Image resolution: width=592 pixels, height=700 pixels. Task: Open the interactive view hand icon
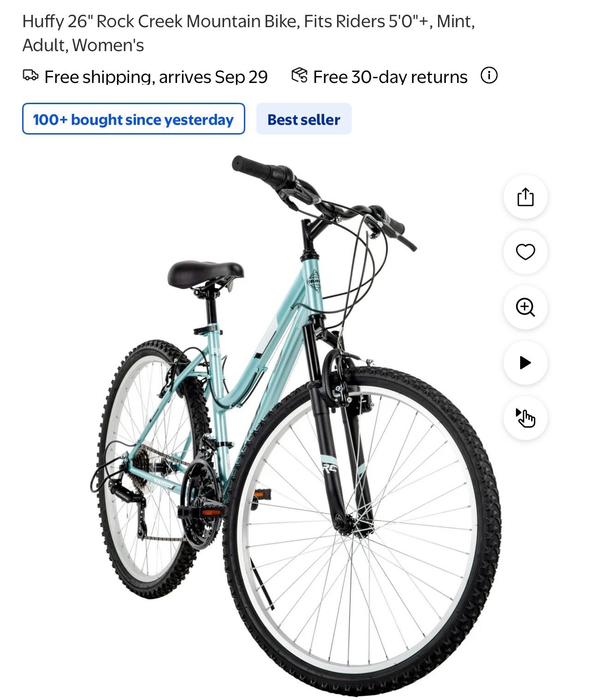[525, 418]
